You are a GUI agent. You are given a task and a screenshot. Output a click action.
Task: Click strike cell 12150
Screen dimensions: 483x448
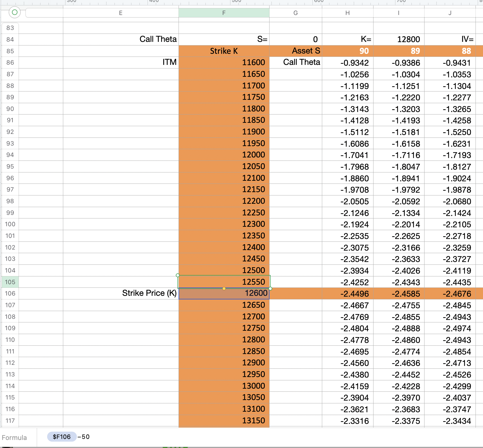point(224,189)
